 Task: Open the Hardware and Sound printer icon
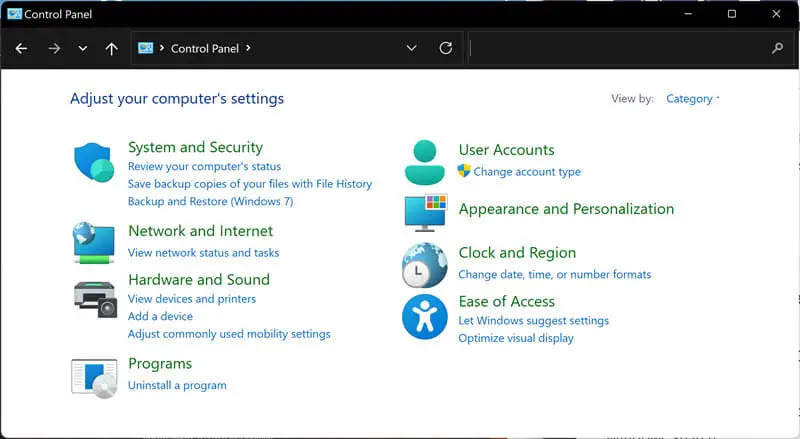[95, 299]
